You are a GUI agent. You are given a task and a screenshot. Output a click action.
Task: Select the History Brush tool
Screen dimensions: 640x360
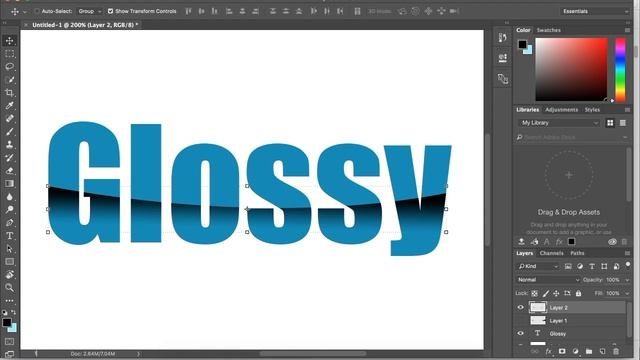(9, 158)
